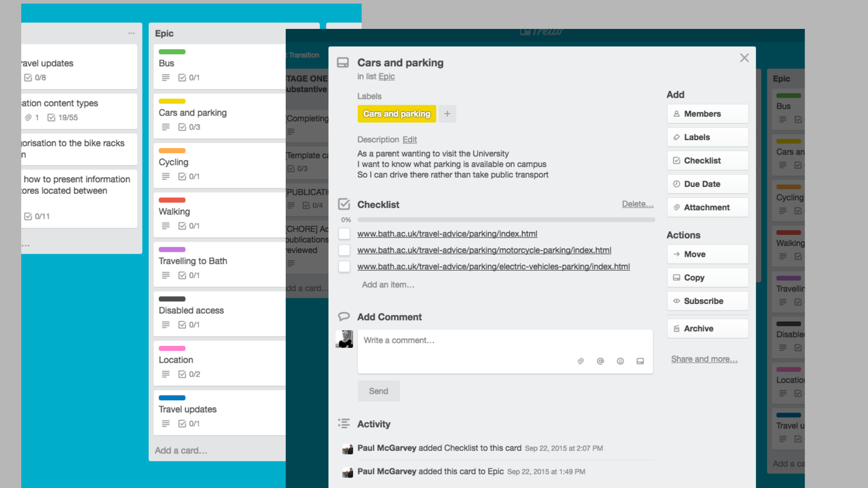Click the three-dots menu of the left list
The width and height of the screenshot is (868, 488).
click(x=132, y=33)
